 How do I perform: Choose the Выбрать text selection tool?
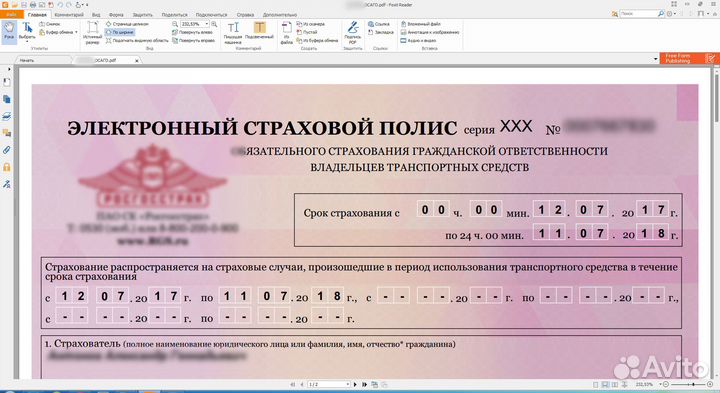[x=27, y=31]
